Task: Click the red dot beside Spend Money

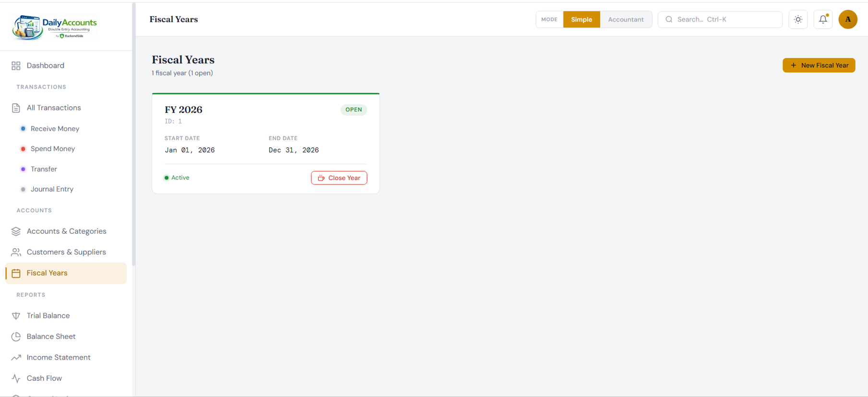Action: tap(23, 149)
